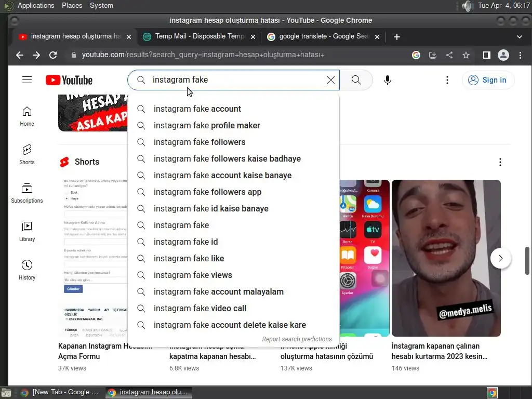Submit search with the magnifier button

(x=356, y=79)
